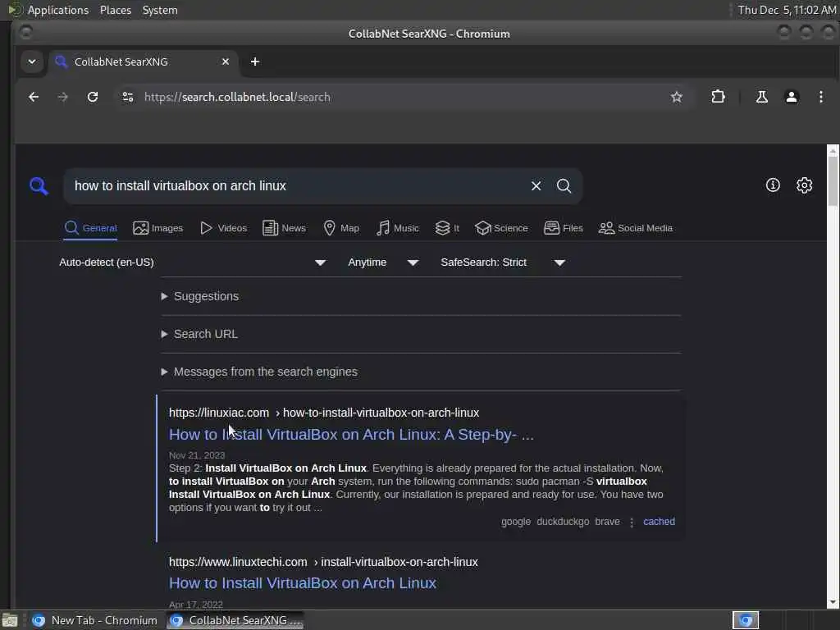840x630 pixels.
Task: Select the General search category
Action: click(x=90, y=228)
